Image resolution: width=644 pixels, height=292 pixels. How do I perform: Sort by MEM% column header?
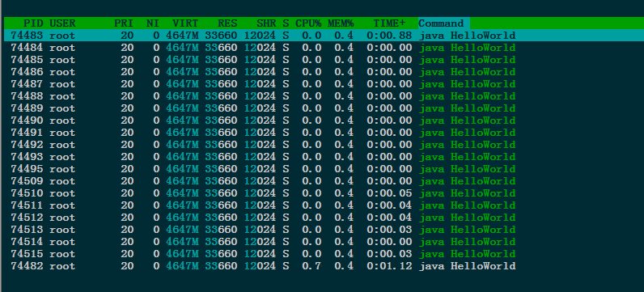click(341, 23)
